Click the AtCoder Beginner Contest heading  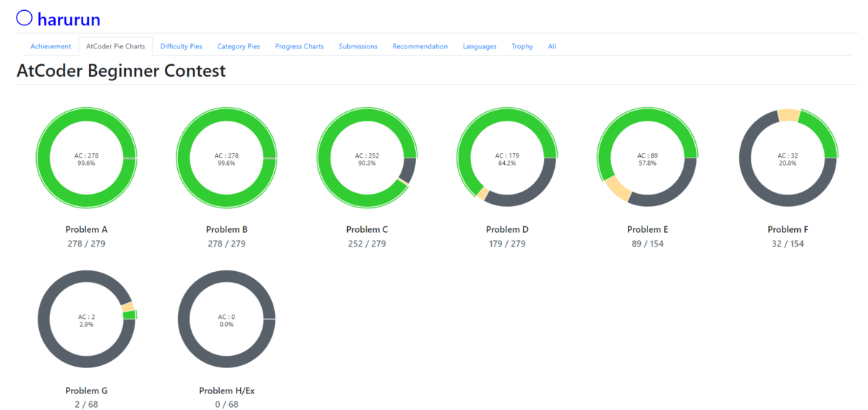click(121, 71)
